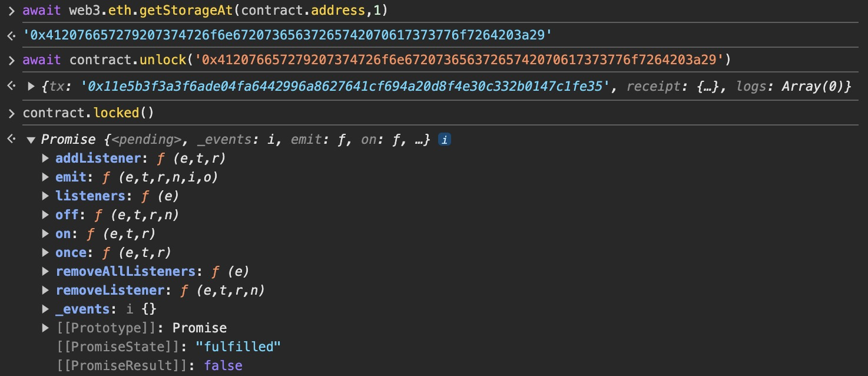Expand the addListener function entry
The width and height of the screenshot is (868, 376).
click(45, 159)
